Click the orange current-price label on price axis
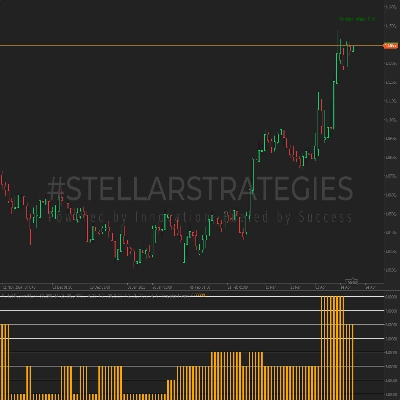Image resolution: width=400 pixels, height=400 pixels. click(x=391, y=46)
